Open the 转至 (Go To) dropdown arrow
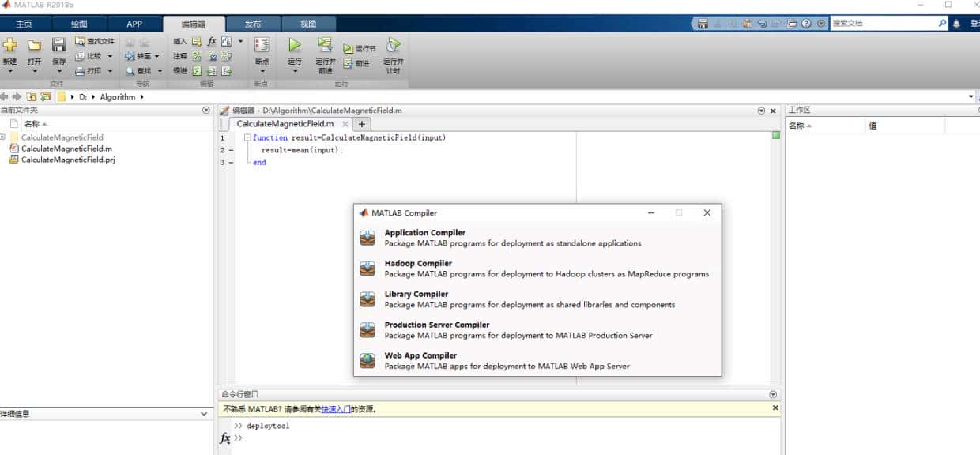Viewport: 980px width, 455px height. coord(157,56)
